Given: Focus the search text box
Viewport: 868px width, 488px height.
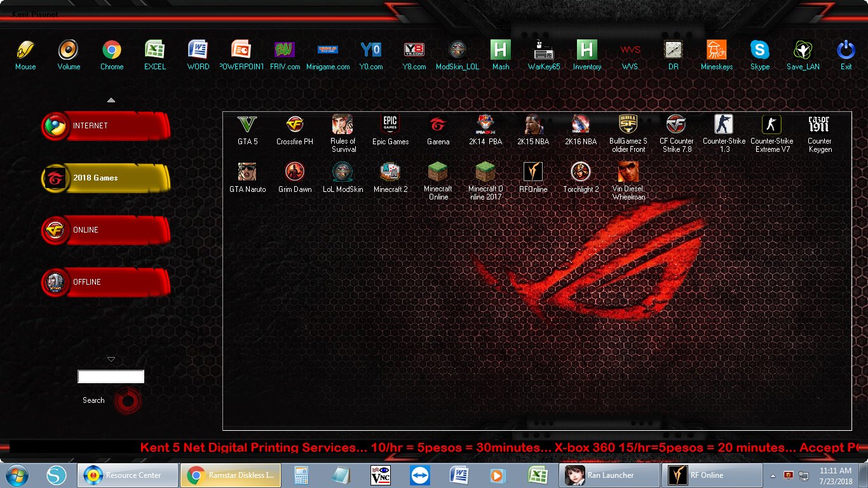Looking at the screenshot, I should (x=111, y=377).
